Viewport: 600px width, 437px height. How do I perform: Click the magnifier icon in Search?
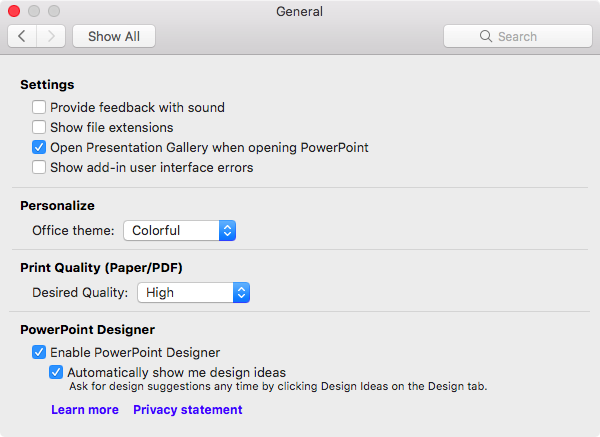point(486,36)
